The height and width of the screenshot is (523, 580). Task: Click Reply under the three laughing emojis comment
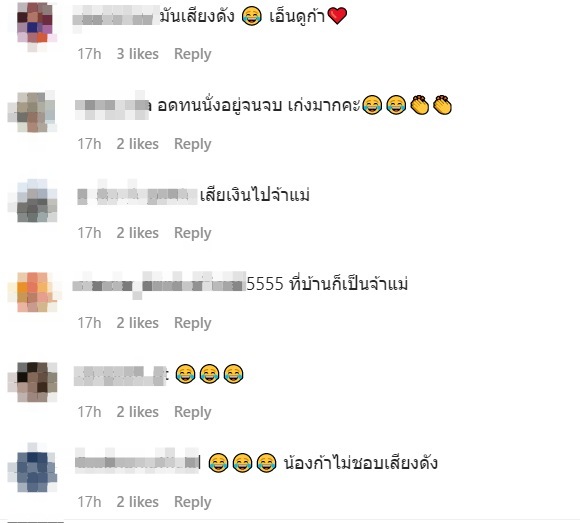coord(193,412)
